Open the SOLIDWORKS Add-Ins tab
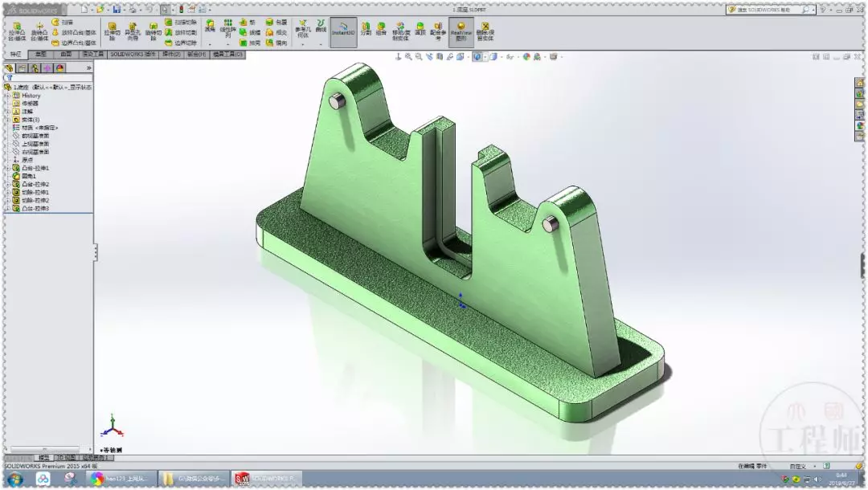Screen dimensions: 868x490 click(x=133, y=54)
